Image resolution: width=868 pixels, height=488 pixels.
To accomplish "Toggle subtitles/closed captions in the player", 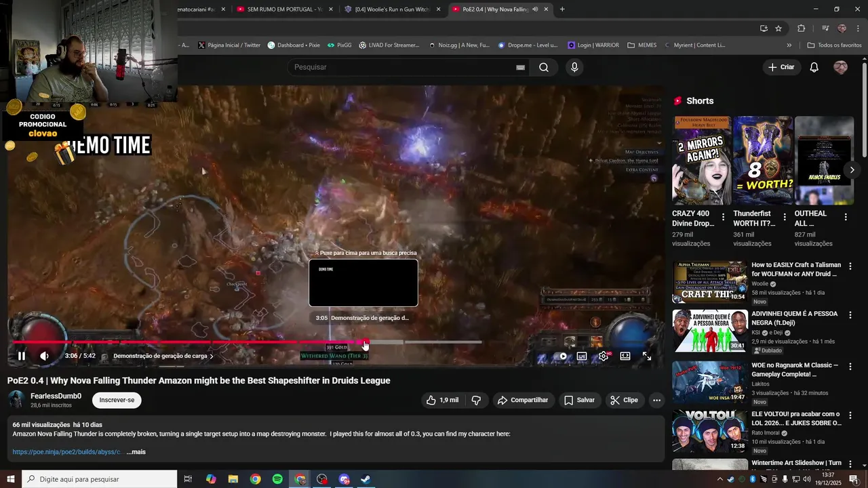I will pyautogui.click(x=582, y=356).
